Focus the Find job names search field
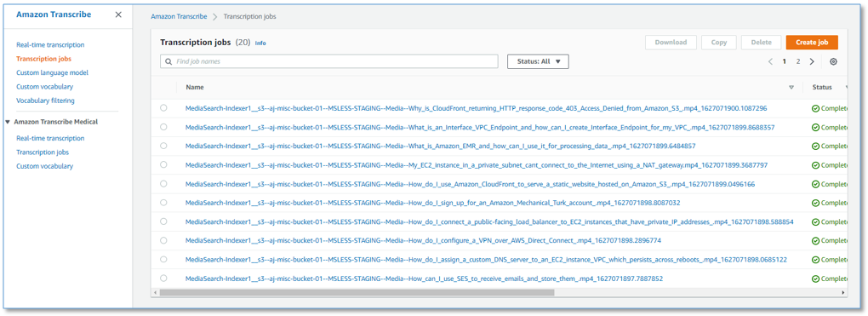 (x=329, y=61)
